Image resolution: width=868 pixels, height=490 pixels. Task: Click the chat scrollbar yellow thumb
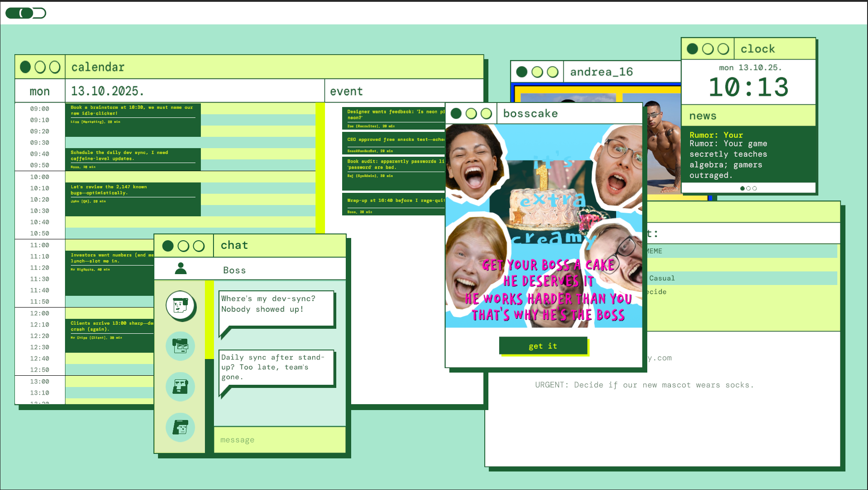coord(209,319)
